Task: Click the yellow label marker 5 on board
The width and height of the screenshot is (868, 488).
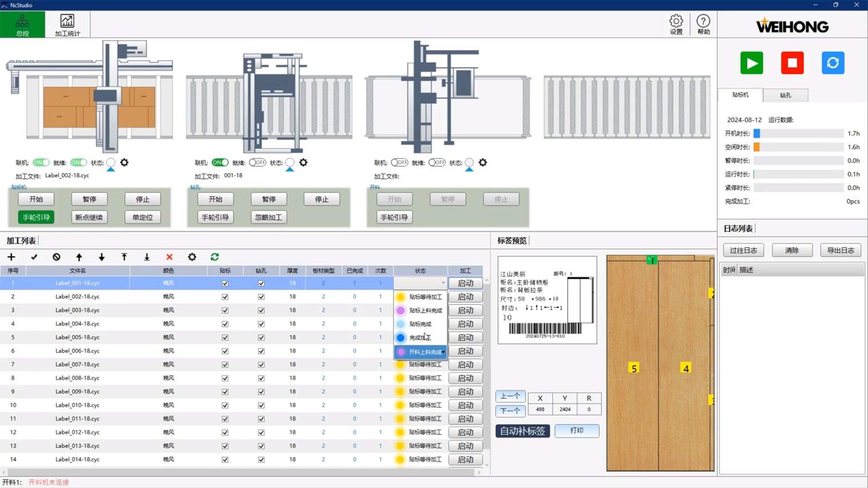Action: pyautogui.click(x=633, y=369)
